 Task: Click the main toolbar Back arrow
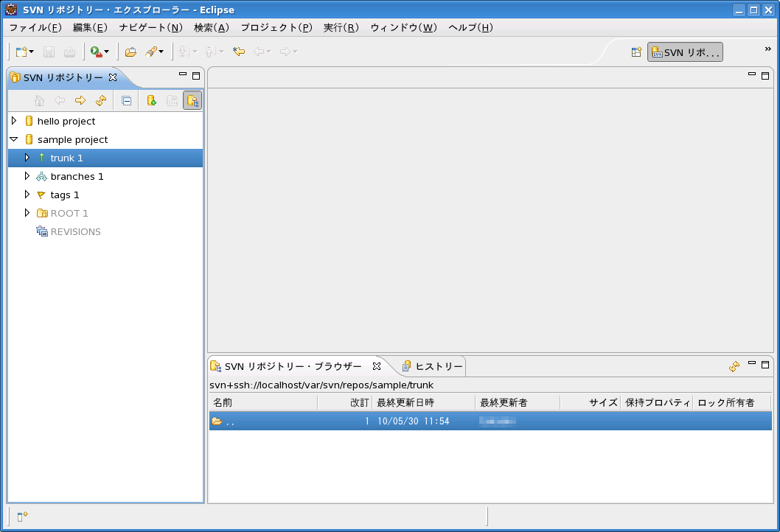pyautogui.click(x=259, y=52)
